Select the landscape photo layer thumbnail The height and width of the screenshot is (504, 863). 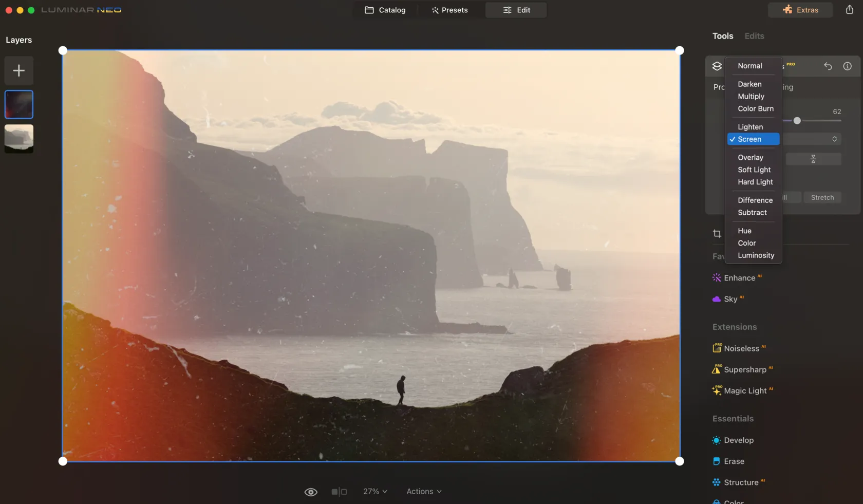pos(19,138)
